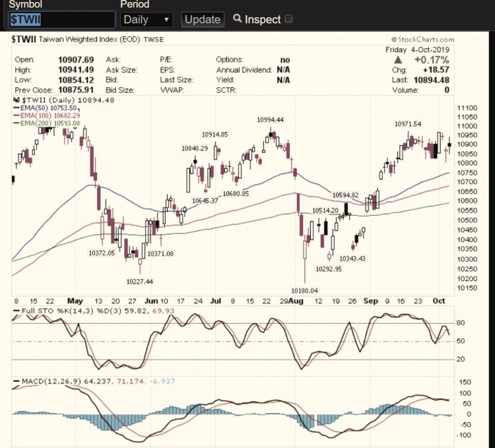Click the Jul month label on date axis
Viewport: 495px width, 448px height.
click(x=216, y=301)
